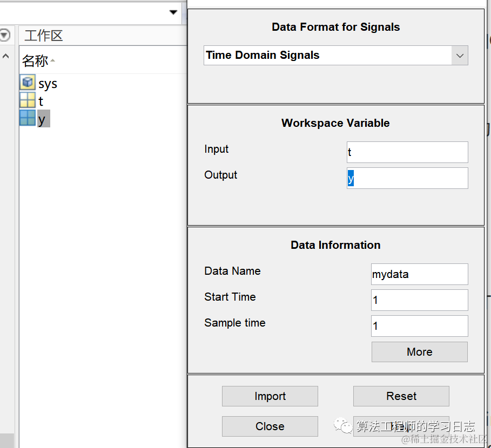Click the Sample time field

point(420,327)
